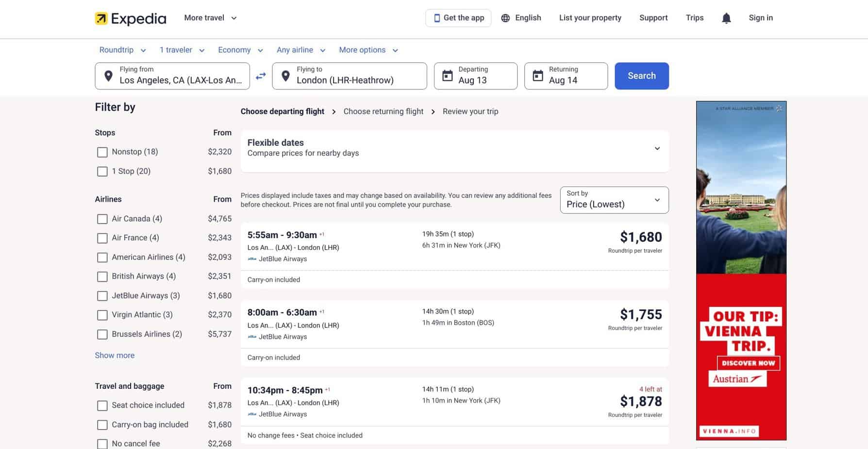Click the blue Search button
The width and height of the screenshot is (868, 449).
642,76
